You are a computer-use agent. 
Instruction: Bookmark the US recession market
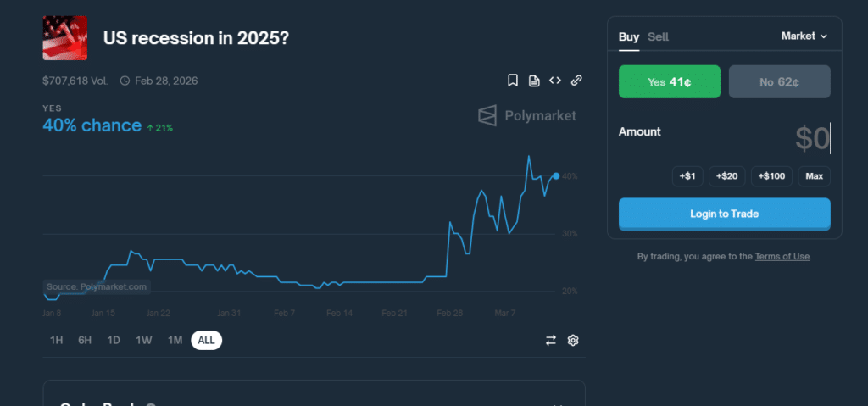pyautogui.click(x=513, y=81)
